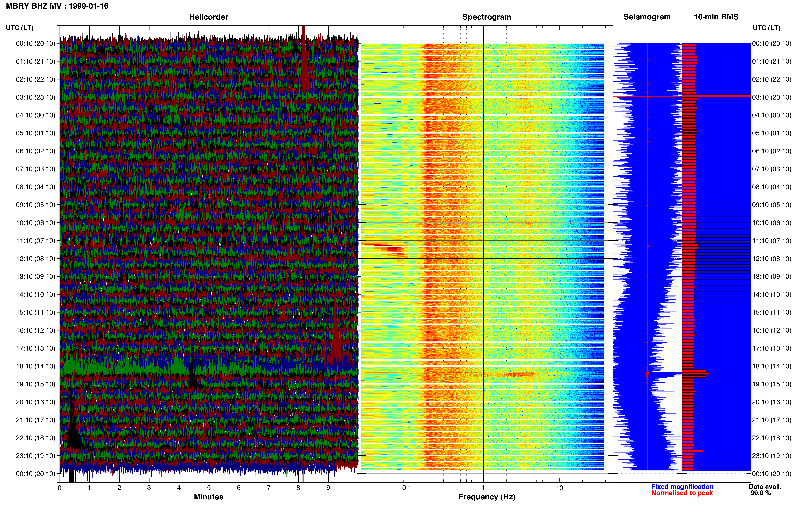Image resolution: width=812 pixels, height=508 pixels.
Task: Click the 14:10 (10:10) label on the right time axis
Action: click(772, 295)
